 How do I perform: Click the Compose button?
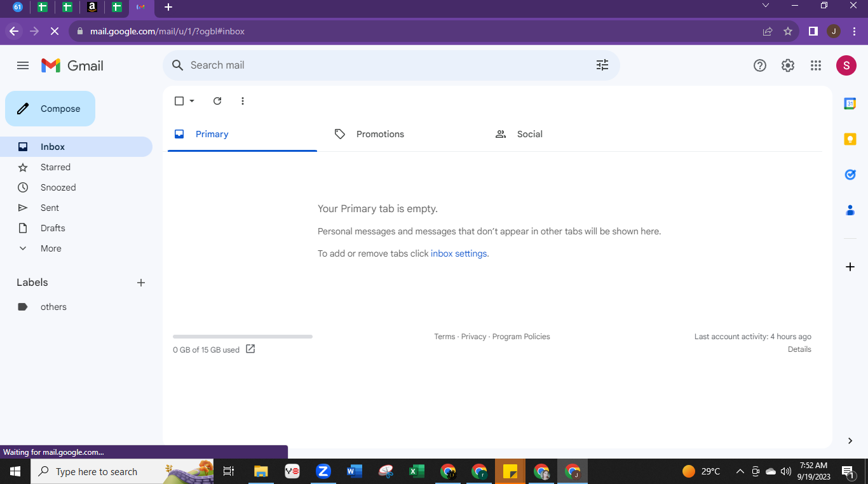[50, 109]
